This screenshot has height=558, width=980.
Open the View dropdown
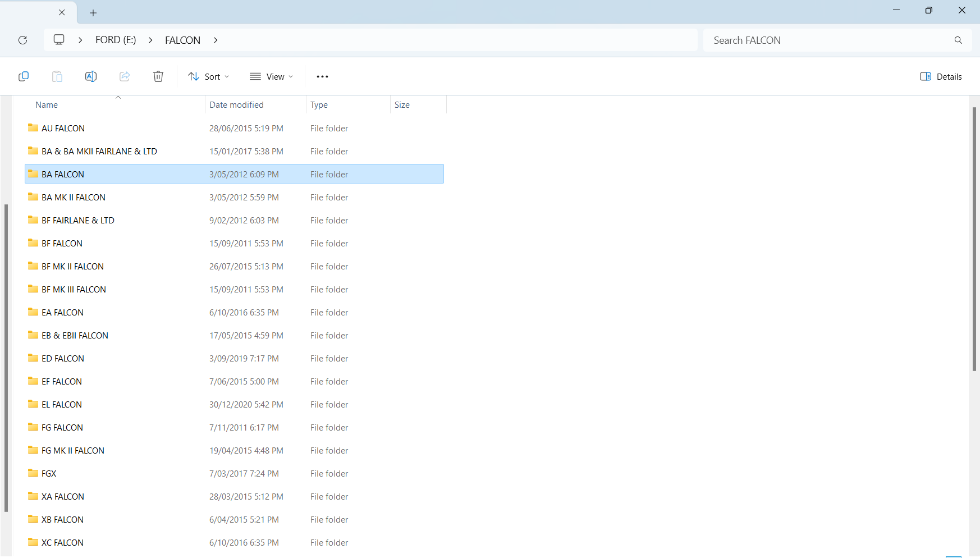pos(272,76)
